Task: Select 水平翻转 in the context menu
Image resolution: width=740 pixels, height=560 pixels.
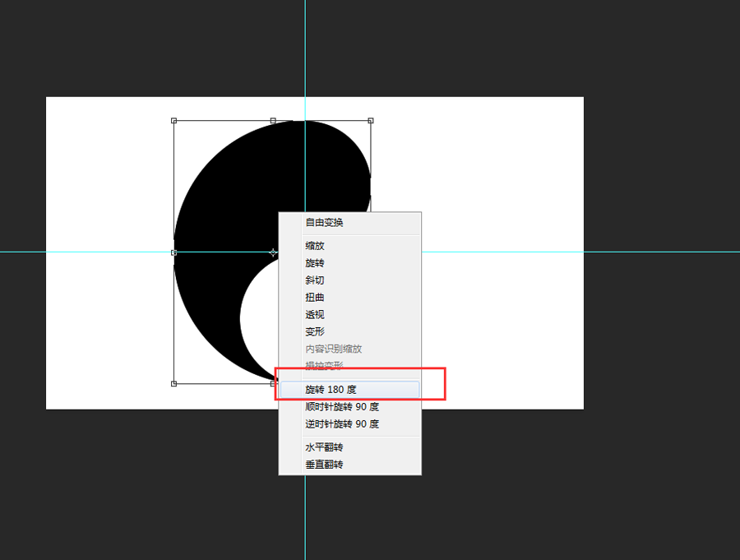Action: pos(349,447)
